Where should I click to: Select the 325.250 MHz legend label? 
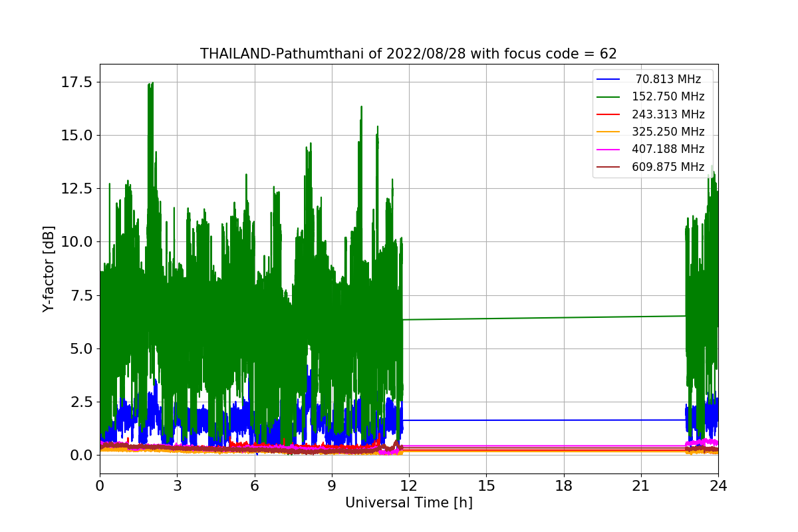[x=668, y=132]
